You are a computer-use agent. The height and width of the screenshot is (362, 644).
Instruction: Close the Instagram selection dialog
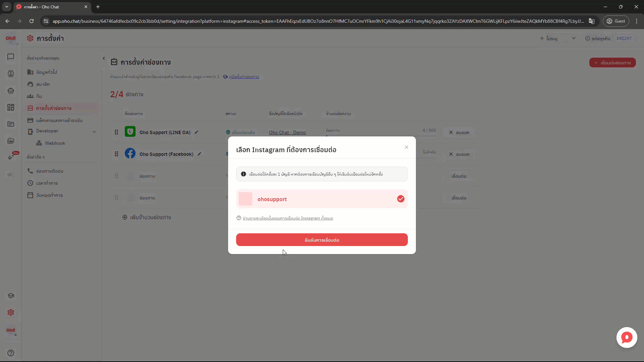coord(407,147)
